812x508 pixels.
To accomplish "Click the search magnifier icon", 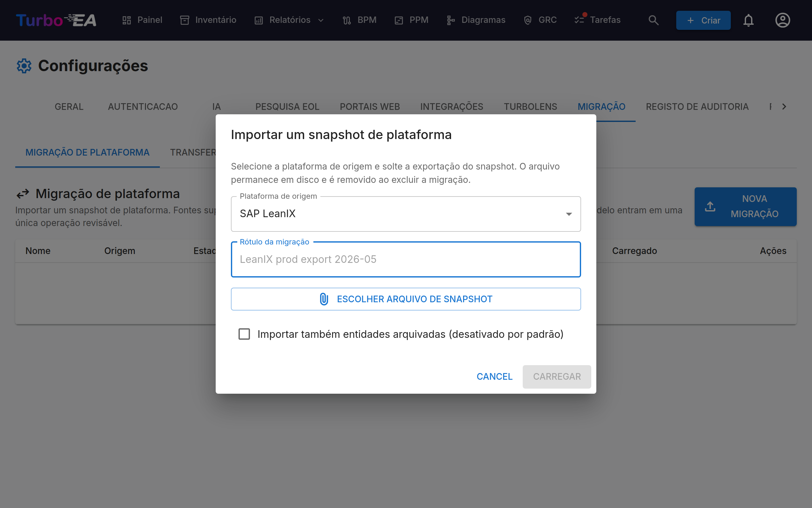I will (x=653, y=20).
